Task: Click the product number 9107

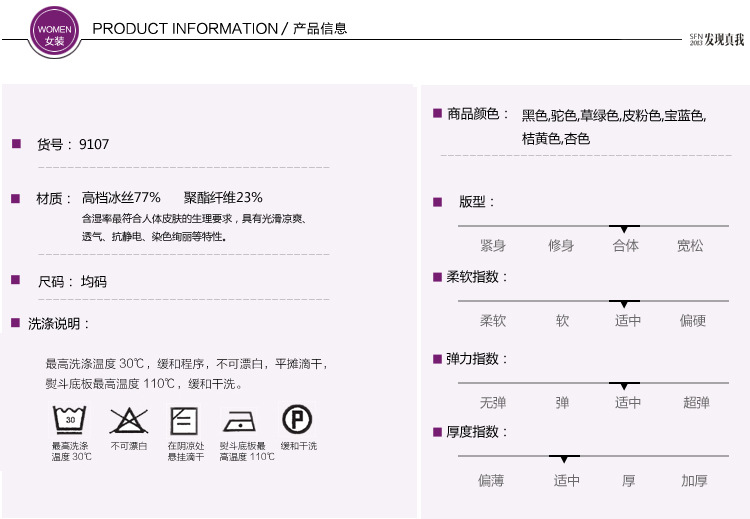Action: click(x=94, y=145)
